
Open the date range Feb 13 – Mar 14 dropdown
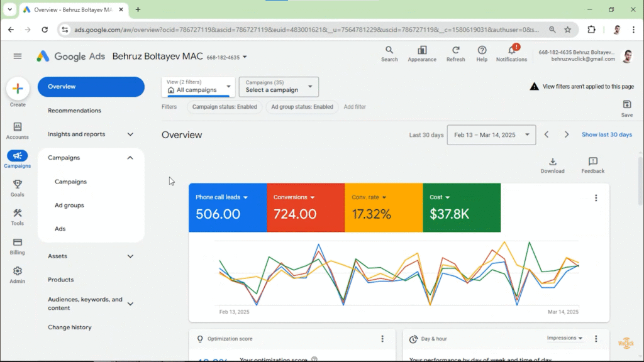491,134
